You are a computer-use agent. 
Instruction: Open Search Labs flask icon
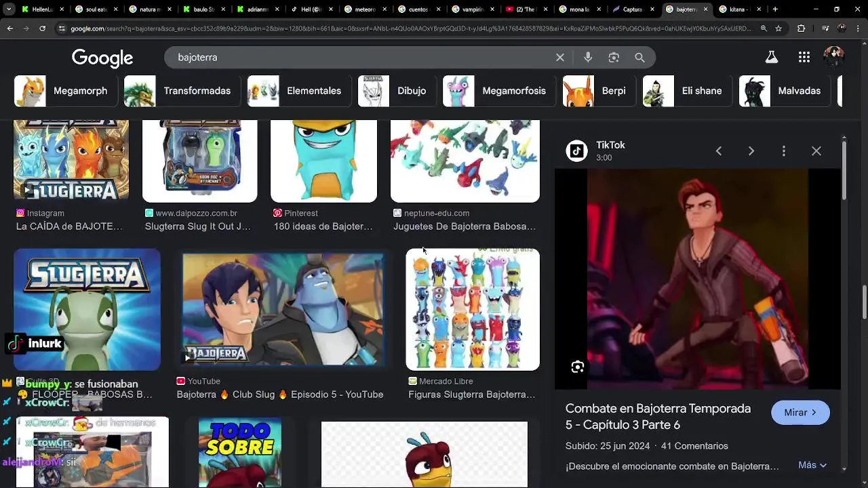(x=771, y=58)
